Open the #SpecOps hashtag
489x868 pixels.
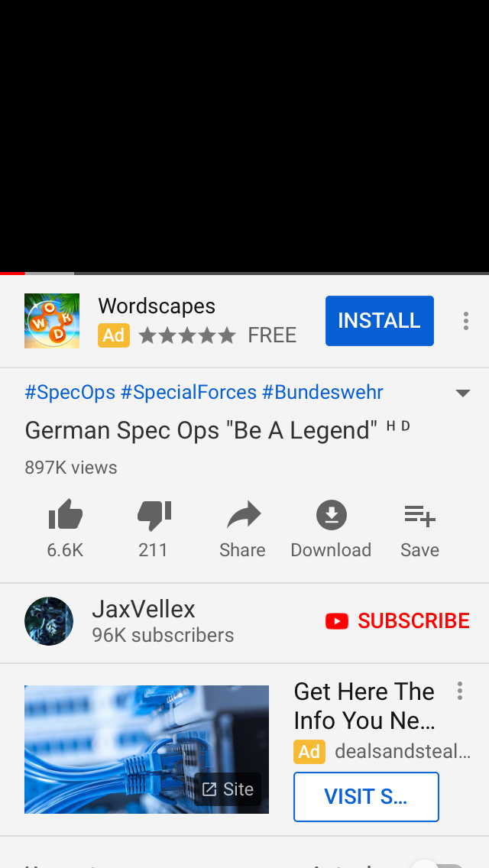70,393
